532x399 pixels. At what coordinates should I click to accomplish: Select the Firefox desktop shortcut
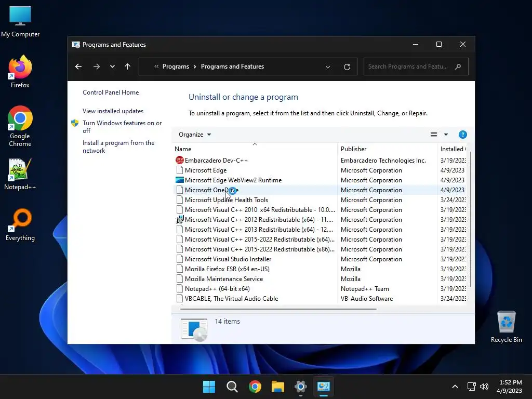tap(20, 72)
